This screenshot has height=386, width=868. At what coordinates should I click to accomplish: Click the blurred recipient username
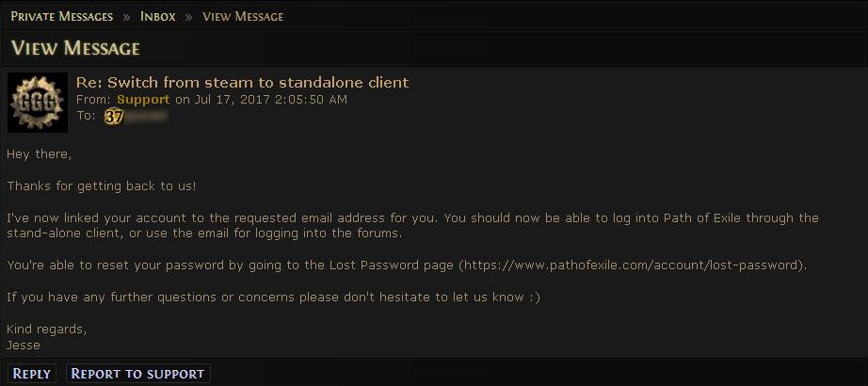(147, 117)
